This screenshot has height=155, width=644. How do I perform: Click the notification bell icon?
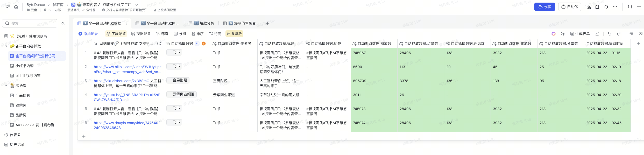(x=606, y=7)
